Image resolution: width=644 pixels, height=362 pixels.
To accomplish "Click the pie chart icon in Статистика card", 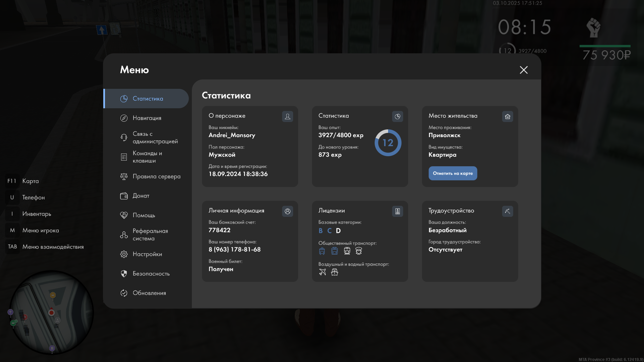I will pos(397,116).
